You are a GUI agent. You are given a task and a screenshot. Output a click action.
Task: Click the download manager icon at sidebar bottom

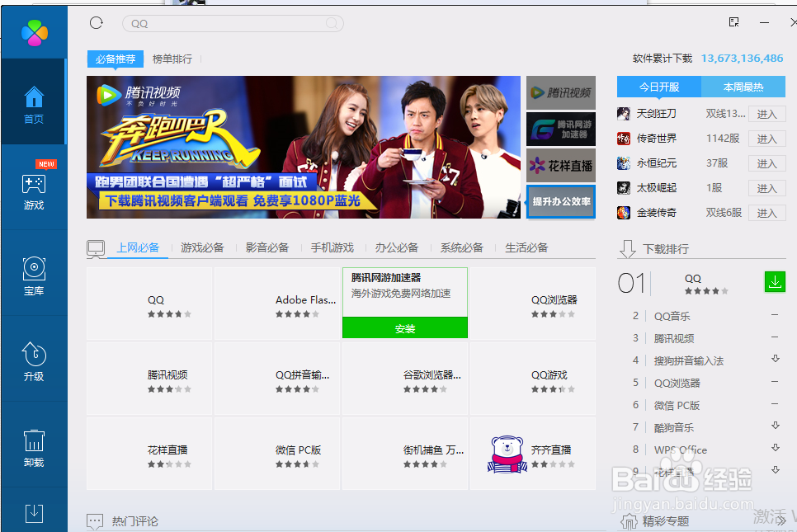click(33, 513)
